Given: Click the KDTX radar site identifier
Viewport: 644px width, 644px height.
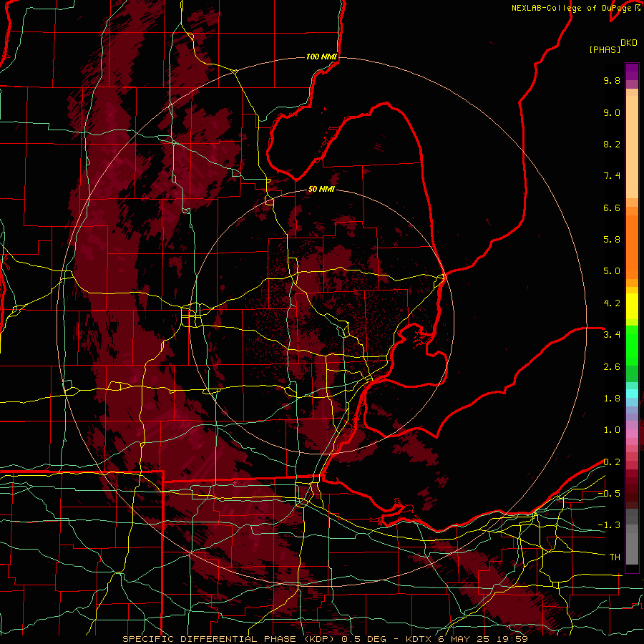Looking at the screenshot, I should tap(418, 639).
